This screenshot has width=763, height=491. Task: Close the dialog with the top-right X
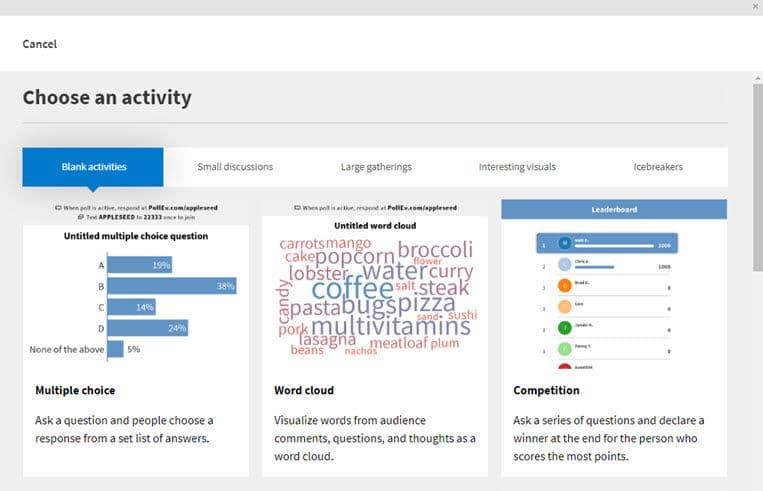pos(755,6)
